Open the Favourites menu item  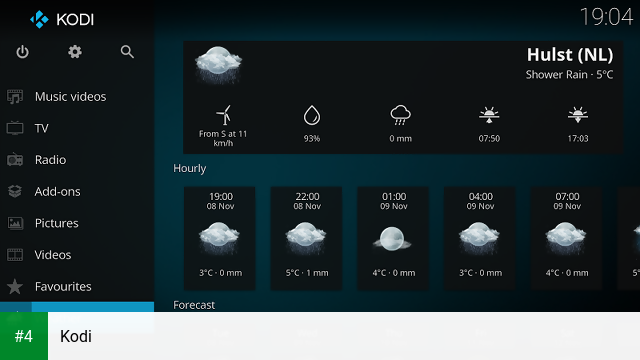(77, 286)
